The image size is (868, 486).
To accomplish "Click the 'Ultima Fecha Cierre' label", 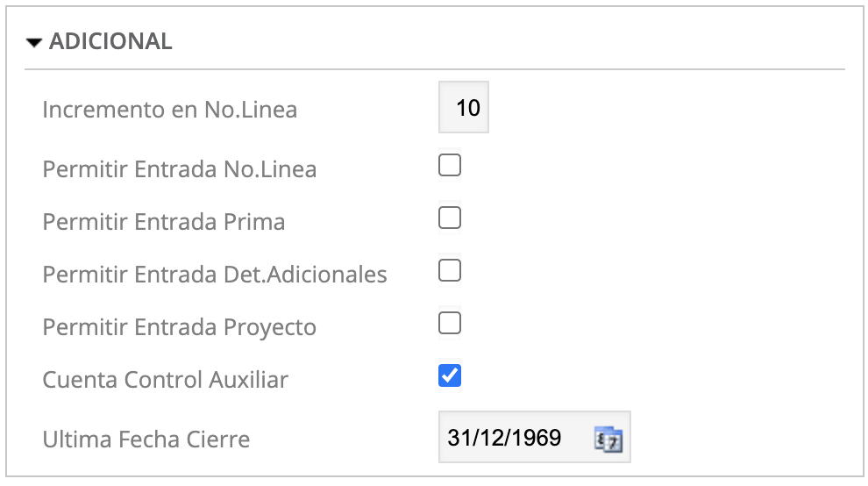I will tap(146, 439).
